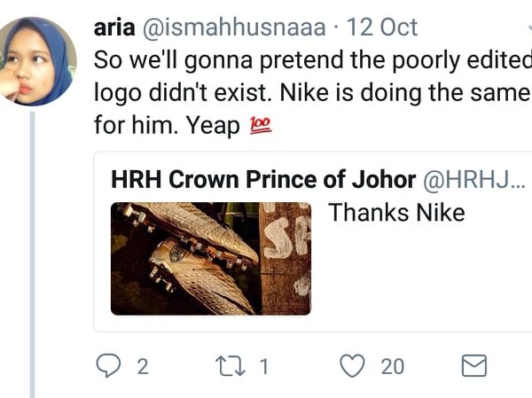The width and height of the screenshot is (532, 398).
Task: Click the reply speech bubble icon
Action: click(x=109, y=365)
